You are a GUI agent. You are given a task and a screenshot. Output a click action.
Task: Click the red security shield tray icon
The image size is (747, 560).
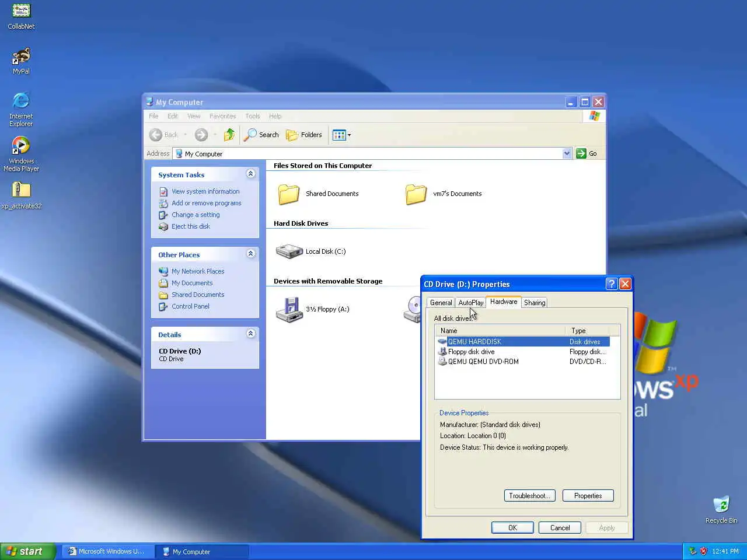[703, 551]
